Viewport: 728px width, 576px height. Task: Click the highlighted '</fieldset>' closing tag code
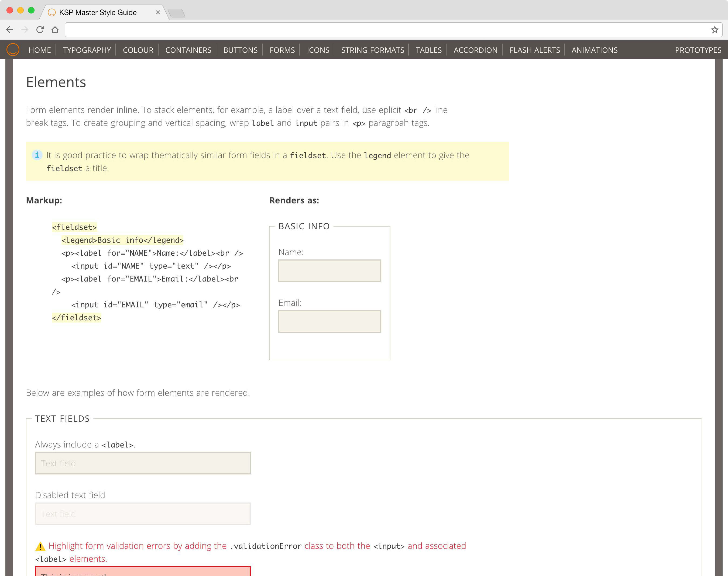coord(76,317)
